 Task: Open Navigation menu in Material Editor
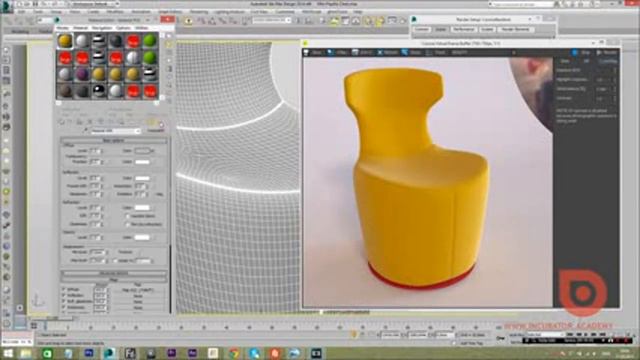coord(102,28)
